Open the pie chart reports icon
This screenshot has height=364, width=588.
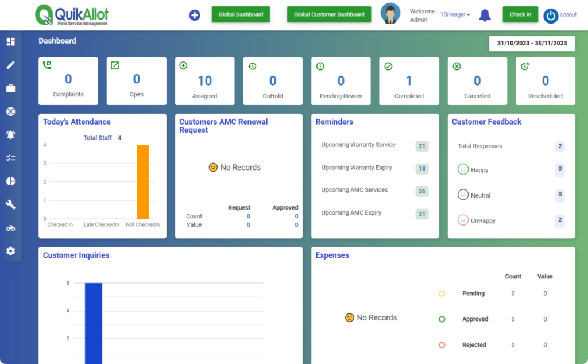pos(10,181)
